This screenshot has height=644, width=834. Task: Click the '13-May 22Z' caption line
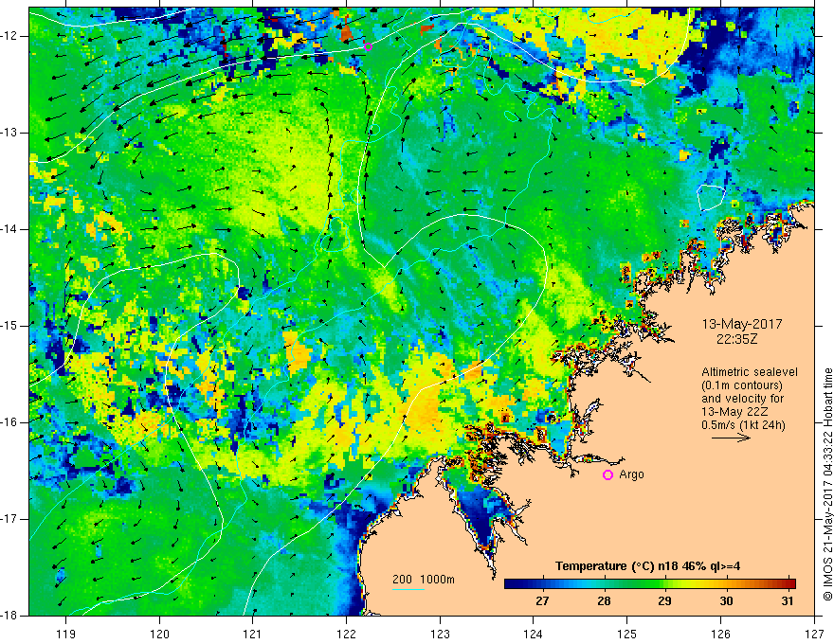[734, 412]
